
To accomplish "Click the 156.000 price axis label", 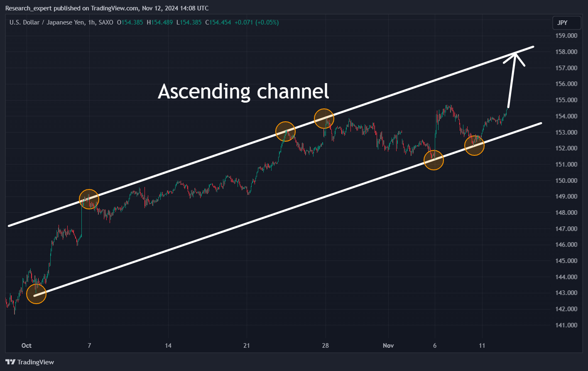I will pos(566,84).
